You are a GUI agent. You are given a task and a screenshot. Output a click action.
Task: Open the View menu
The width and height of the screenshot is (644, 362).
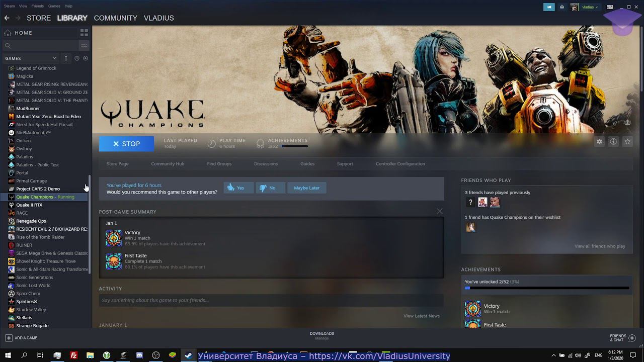pos(23,6)
